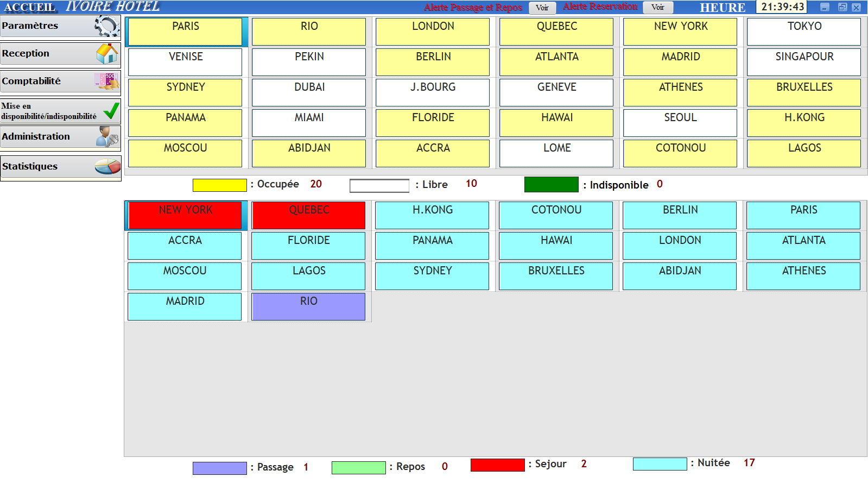Click the house icon for Reception
This screenshot has width=868, height=489.
pos(107,54)
